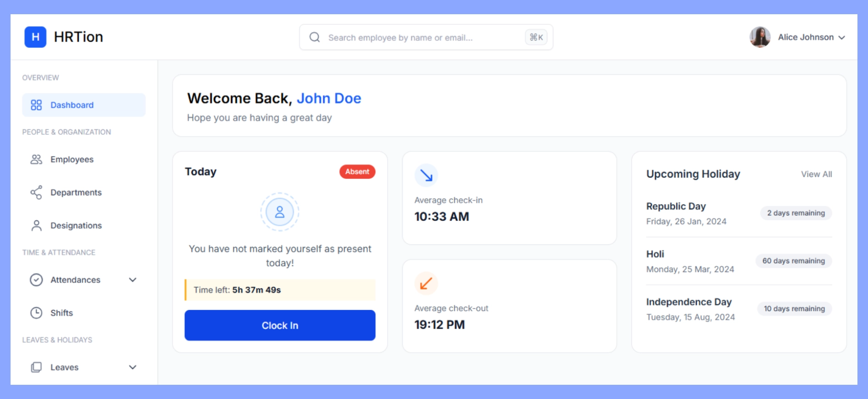Screen dimensions: 868x399
Task: Open the Alice Johnson account dropdown
Action: (841, 38)
